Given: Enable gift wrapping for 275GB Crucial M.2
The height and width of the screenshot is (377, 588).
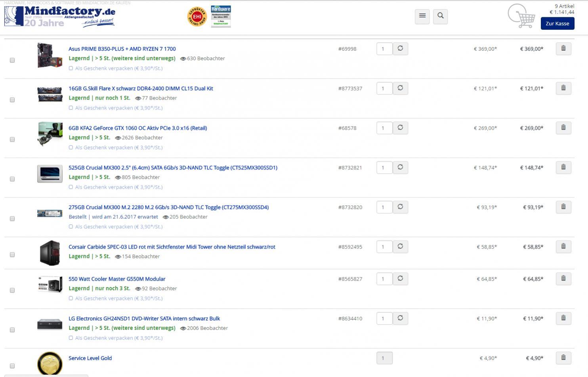Looking at the screenshot, I should [x=71, y=227].
